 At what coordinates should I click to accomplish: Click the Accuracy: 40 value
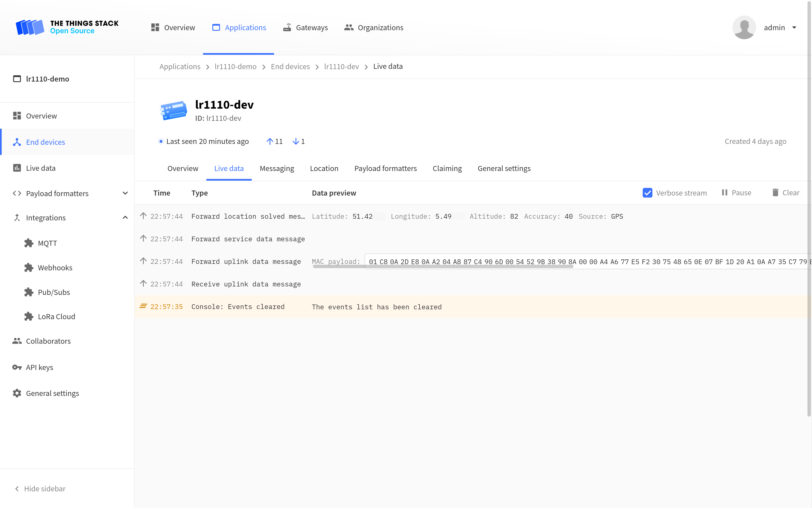point(568,216)
